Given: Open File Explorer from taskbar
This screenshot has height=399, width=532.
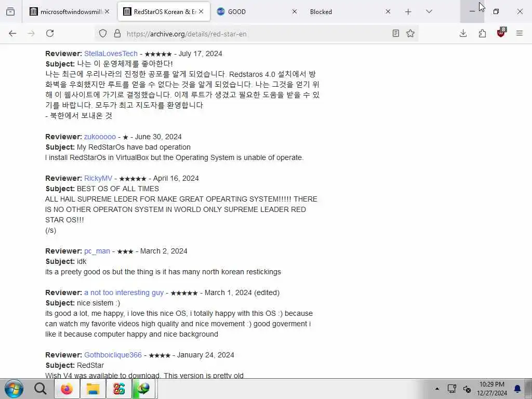Looking at the screenshot, I should (92, 389).
